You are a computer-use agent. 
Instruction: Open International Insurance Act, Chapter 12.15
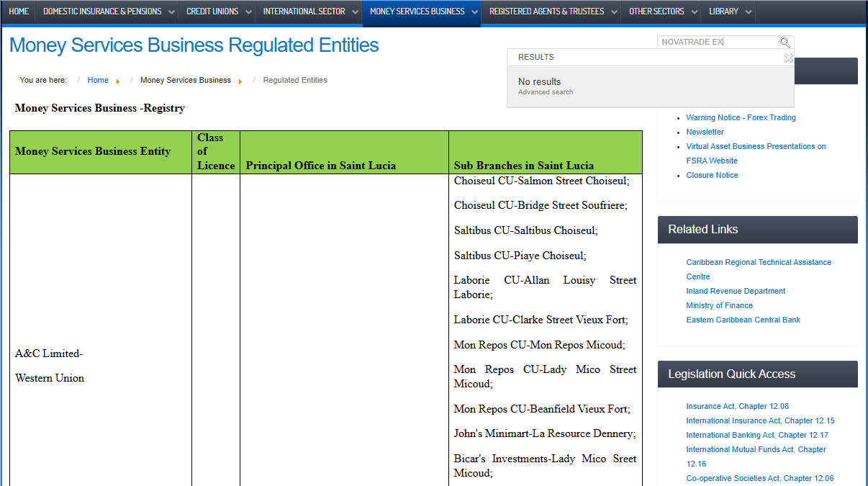[x=760, y=420]
